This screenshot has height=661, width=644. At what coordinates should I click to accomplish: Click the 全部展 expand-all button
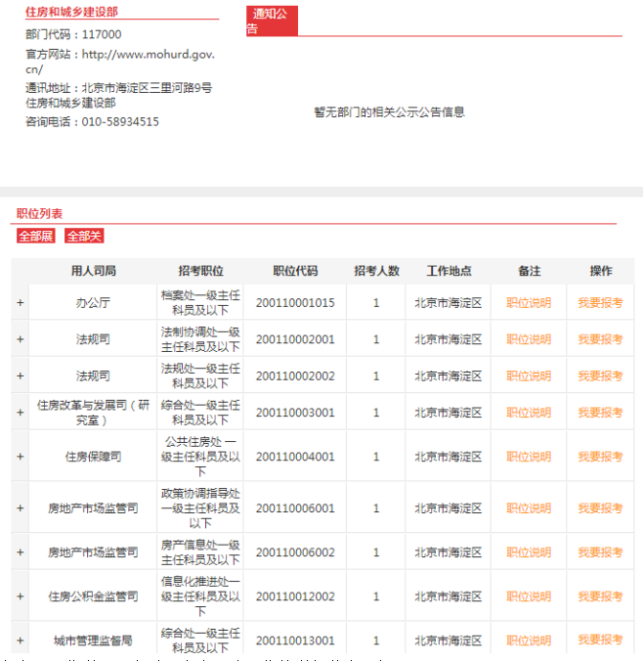36,236
